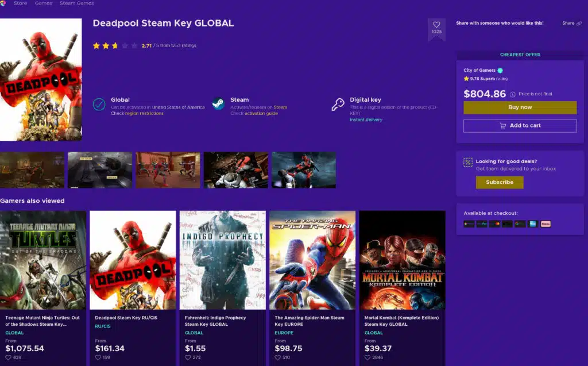The height and width of the screenshot is (366, 588).
Task: Click the Share link icon
Action: pos(579,24)
